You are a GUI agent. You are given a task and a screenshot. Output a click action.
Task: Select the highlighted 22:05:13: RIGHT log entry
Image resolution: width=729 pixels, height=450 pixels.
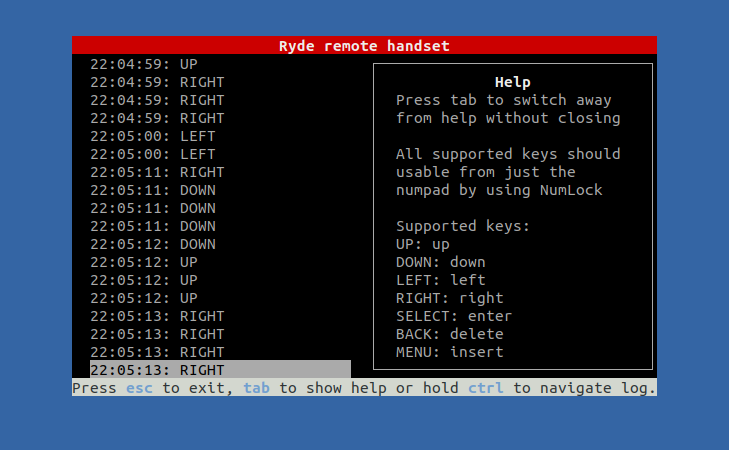coord(220,370)
